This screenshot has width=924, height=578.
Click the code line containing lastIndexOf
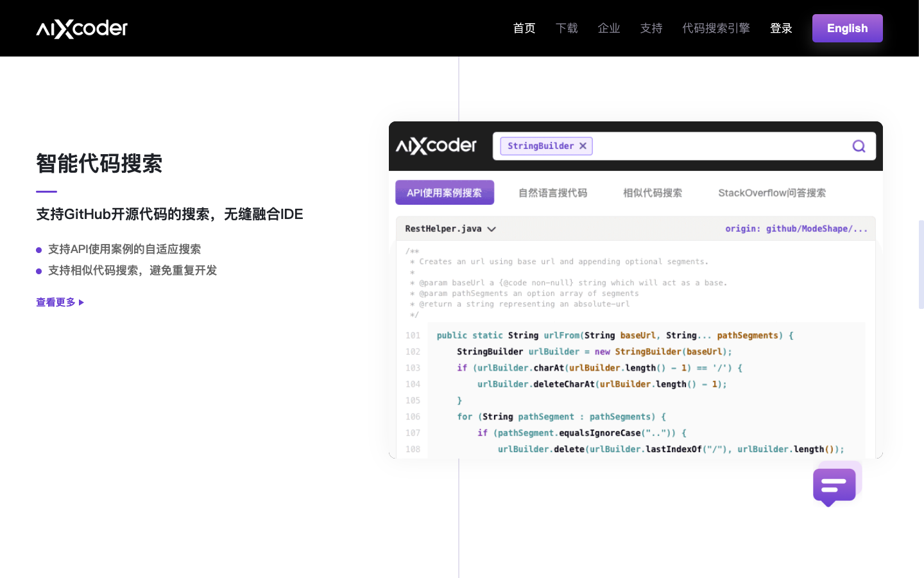click(x=671, y=449)
